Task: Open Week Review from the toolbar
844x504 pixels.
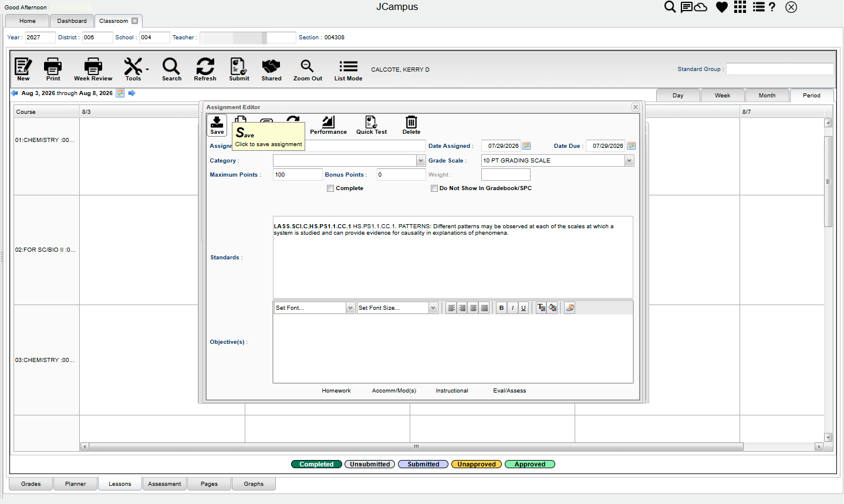Action: (93, 69)
